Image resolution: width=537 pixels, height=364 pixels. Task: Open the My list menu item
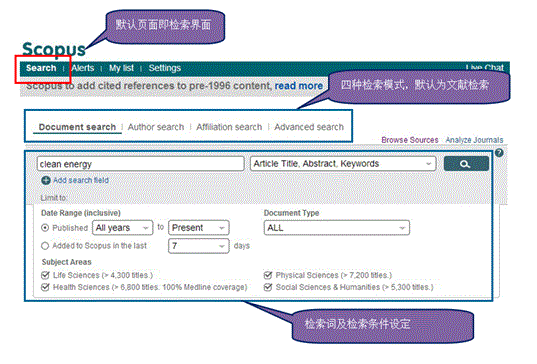pyautogui.click(x=121, y=68)
